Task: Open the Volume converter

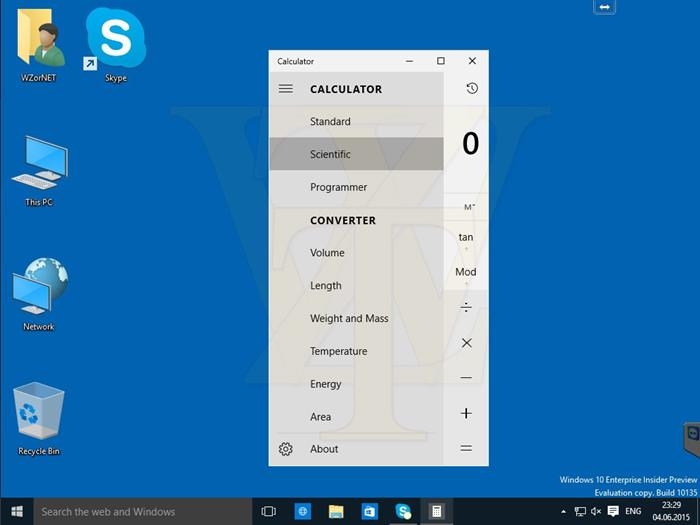Action: point(356,253)
